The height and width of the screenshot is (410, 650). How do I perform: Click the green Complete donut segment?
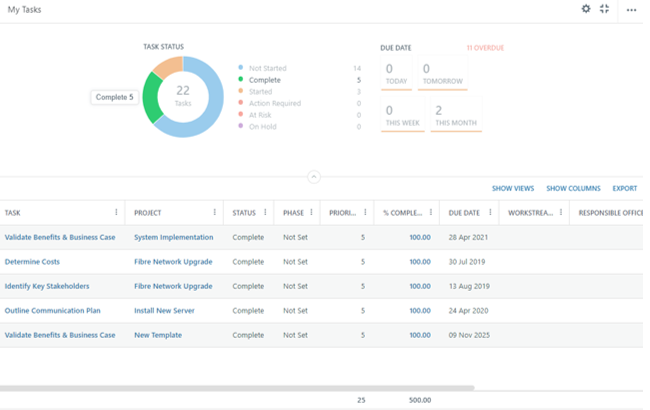coord(150,98)
